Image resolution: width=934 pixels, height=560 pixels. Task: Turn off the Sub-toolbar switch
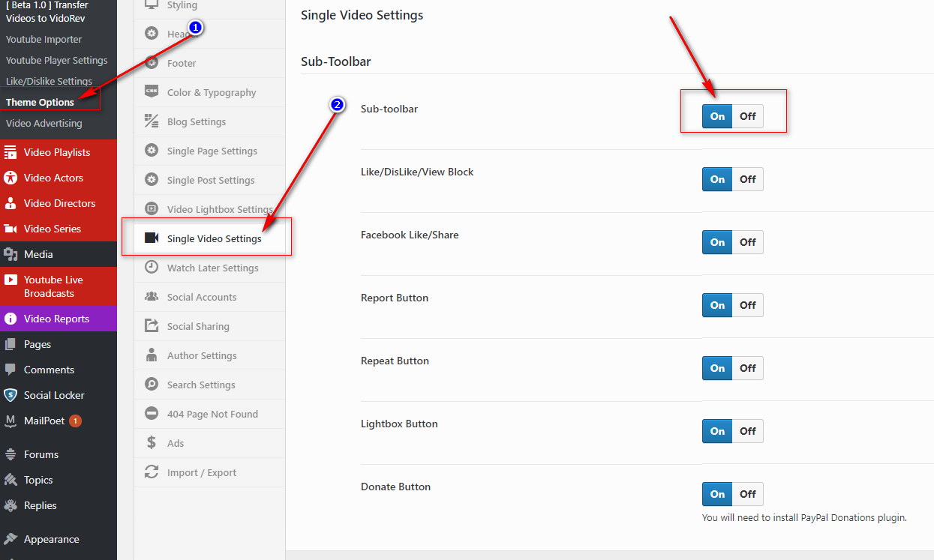[x=747, y=116]
